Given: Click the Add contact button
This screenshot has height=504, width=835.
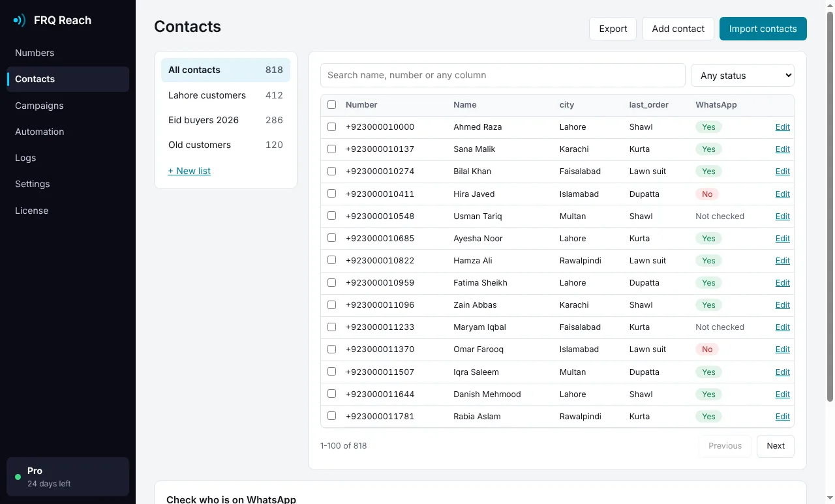Looking at the screenshot, I should pos(678,29).
